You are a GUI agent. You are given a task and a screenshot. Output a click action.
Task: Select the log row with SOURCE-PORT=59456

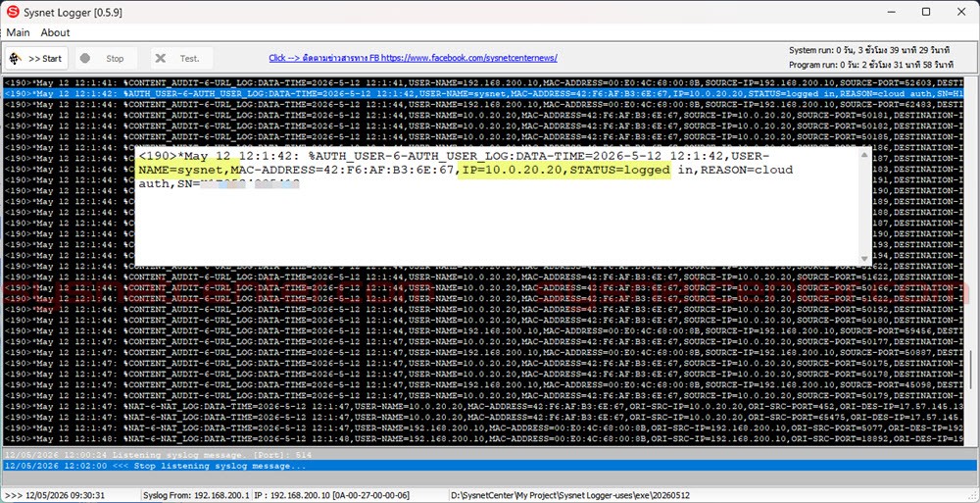pos(483,331)
